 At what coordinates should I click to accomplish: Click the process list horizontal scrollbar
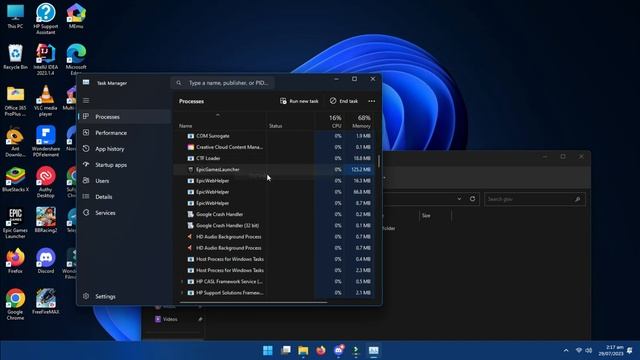point(253,302)
